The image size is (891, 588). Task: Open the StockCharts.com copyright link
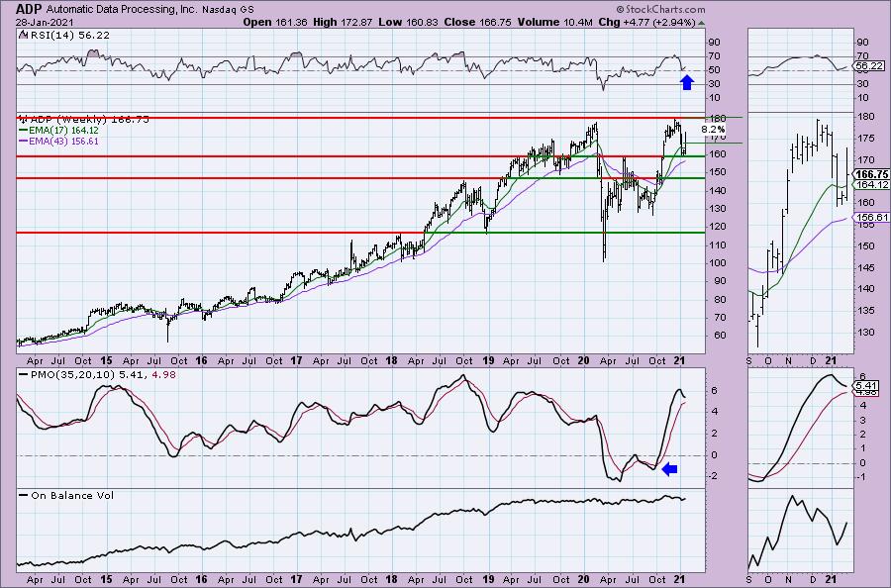(660, 9)
